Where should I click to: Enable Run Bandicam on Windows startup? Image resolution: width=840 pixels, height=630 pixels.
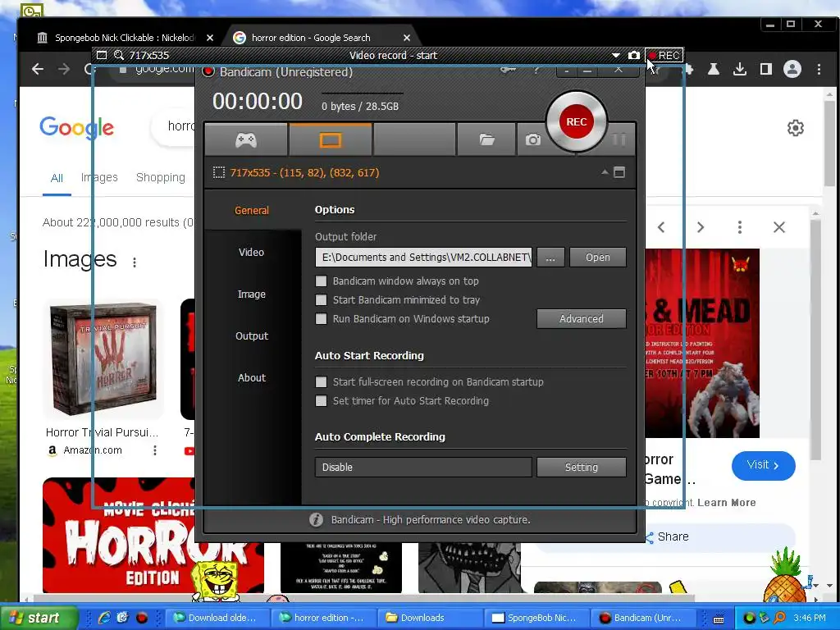coord(321,319)
